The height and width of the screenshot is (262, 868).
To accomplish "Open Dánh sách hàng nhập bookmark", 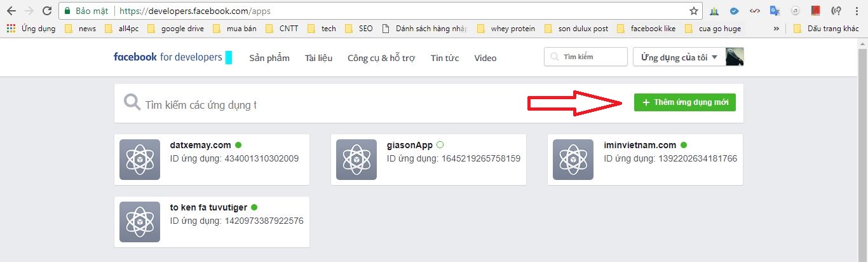I will (x=424, y=29).
